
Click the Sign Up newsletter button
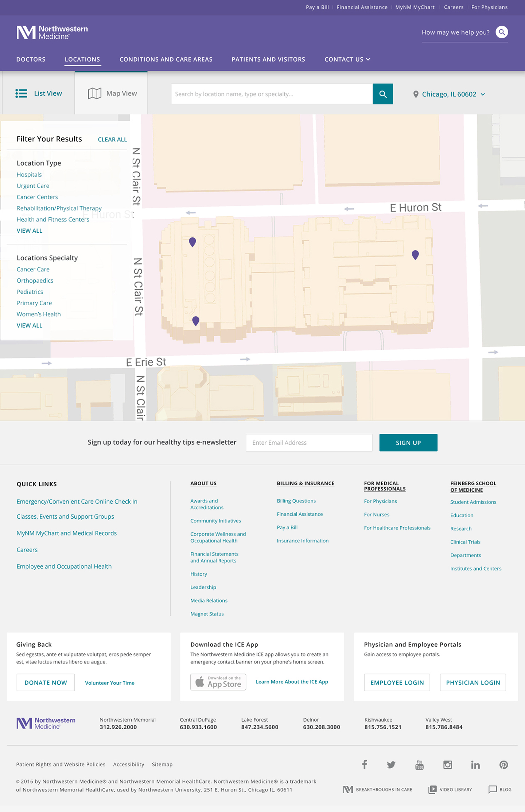[408, 442]
